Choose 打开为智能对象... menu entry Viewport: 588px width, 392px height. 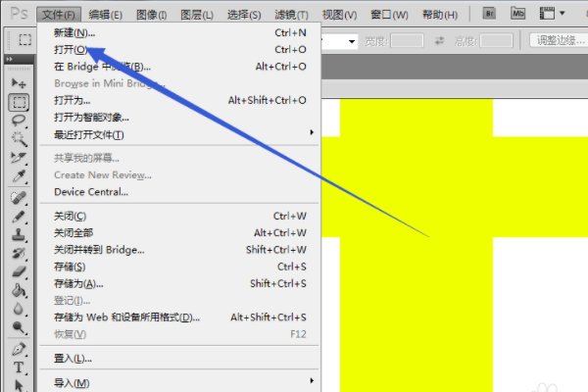point(179,117)
